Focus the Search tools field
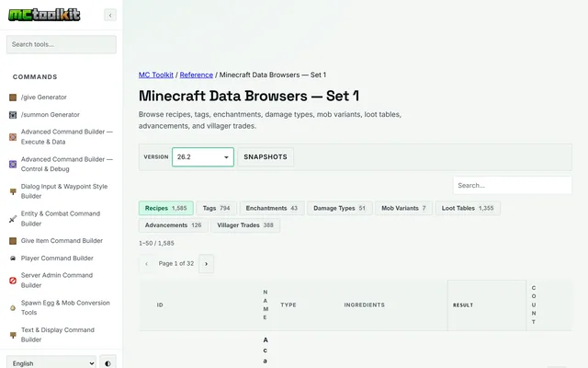This screenshot has height=368, width=588. click(x=62, y=44)
